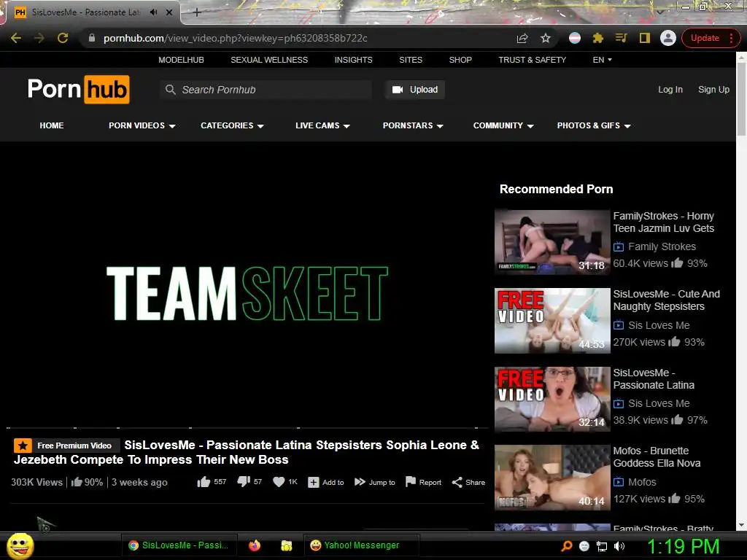
Task: Open SEXUAL WELLNESS in the top bar
Action: (x=269, y=60)
